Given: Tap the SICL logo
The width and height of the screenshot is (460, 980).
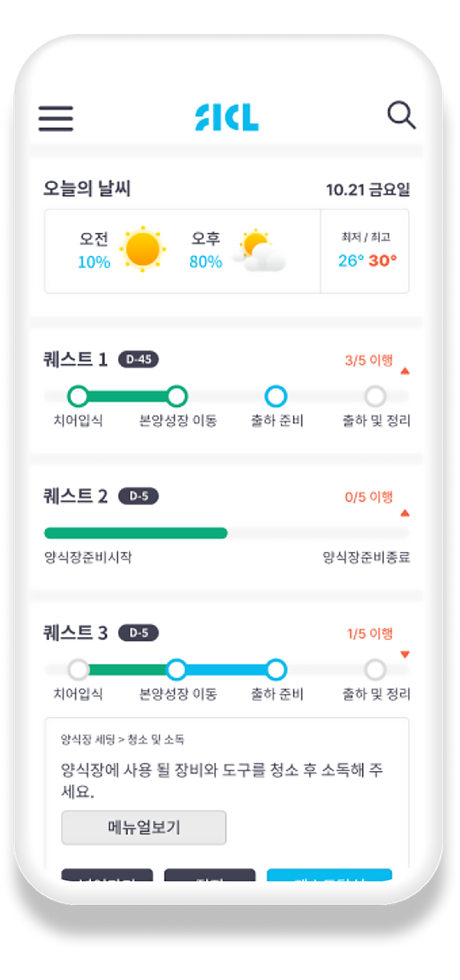Looking at the screenshot, I should (x=227, y=117).
